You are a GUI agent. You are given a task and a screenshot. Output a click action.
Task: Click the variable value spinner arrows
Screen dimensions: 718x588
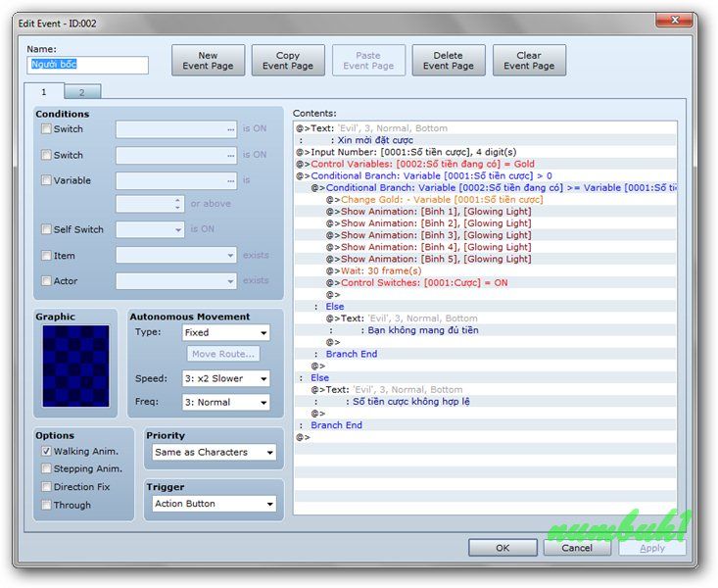click(178, 204)
